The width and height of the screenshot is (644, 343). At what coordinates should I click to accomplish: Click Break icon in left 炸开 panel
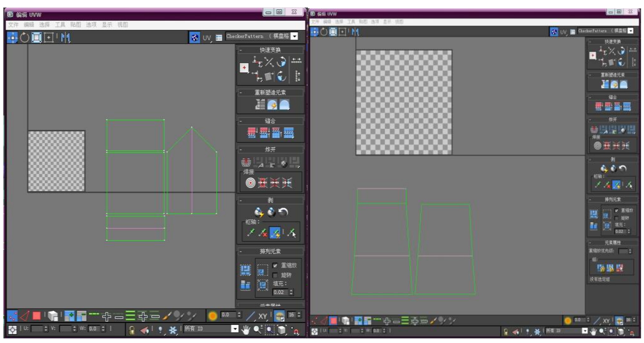(x=246, y=162)
